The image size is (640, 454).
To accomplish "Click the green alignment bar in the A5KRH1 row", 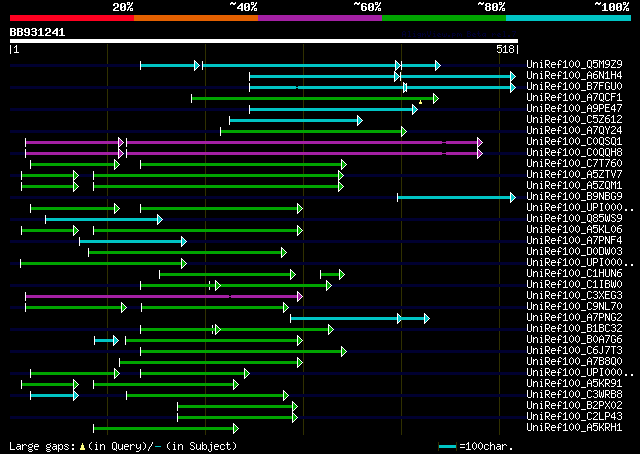I will pos(166,429).
